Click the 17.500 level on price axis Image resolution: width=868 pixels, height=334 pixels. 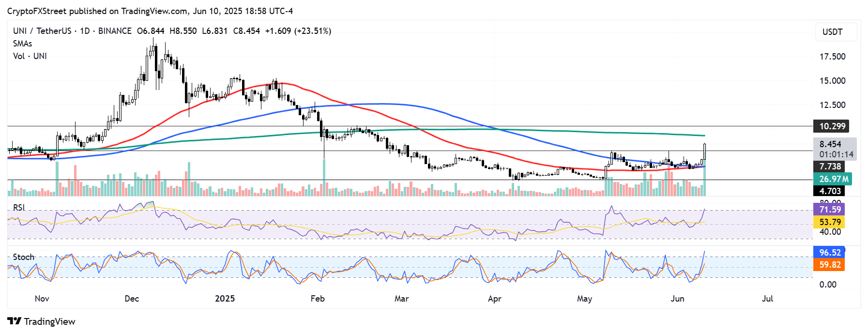(832, 57)
